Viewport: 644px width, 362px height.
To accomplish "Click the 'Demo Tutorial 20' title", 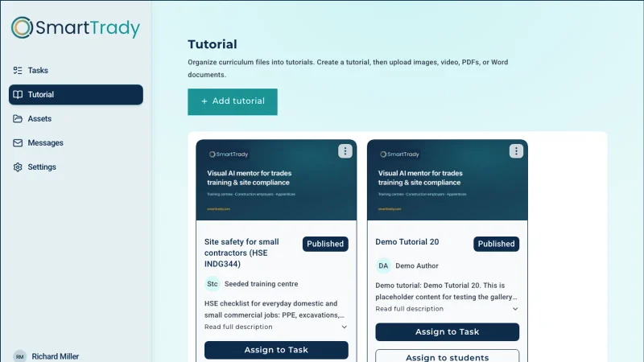I will pos(407,242).
